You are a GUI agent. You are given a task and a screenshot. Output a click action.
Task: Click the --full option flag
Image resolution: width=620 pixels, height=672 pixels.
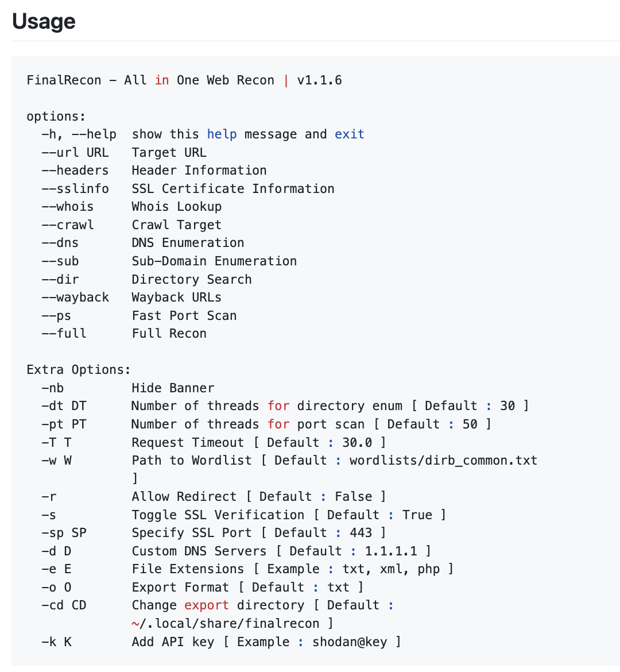tap(64, 334)
